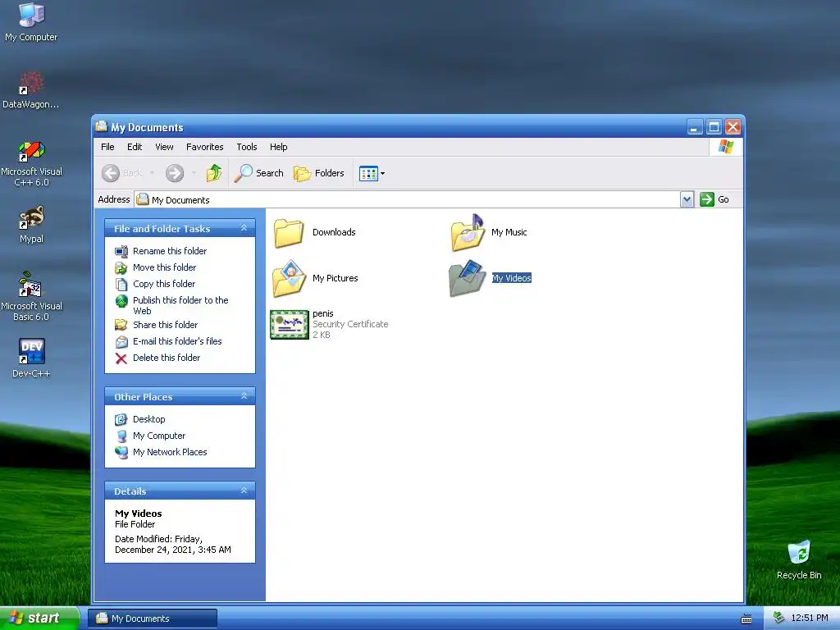Viewport: 840px width, 630px height.
Task: Click the Safely Remove Hardware tray icon
Action: click(x=779, y=619)
